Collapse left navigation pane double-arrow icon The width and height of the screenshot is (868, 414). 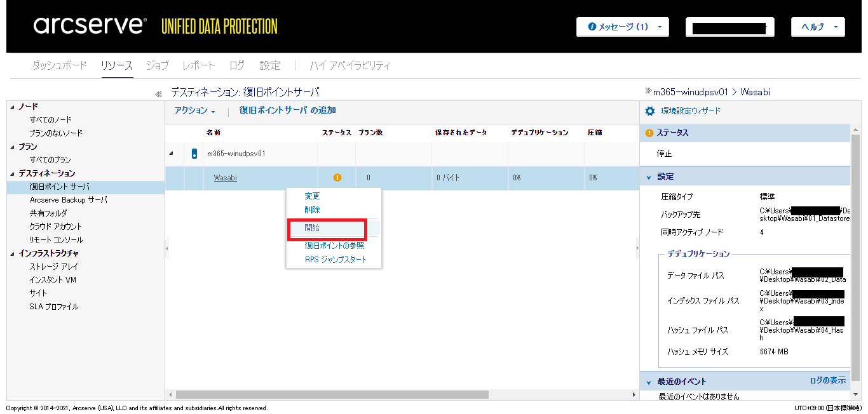click(x=158, y=94)
